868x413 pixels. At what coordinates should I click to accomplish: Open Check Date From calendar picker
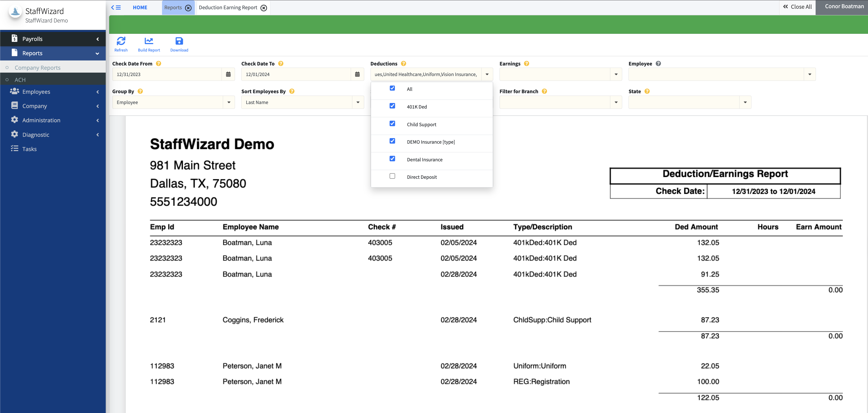click(228, 74)
